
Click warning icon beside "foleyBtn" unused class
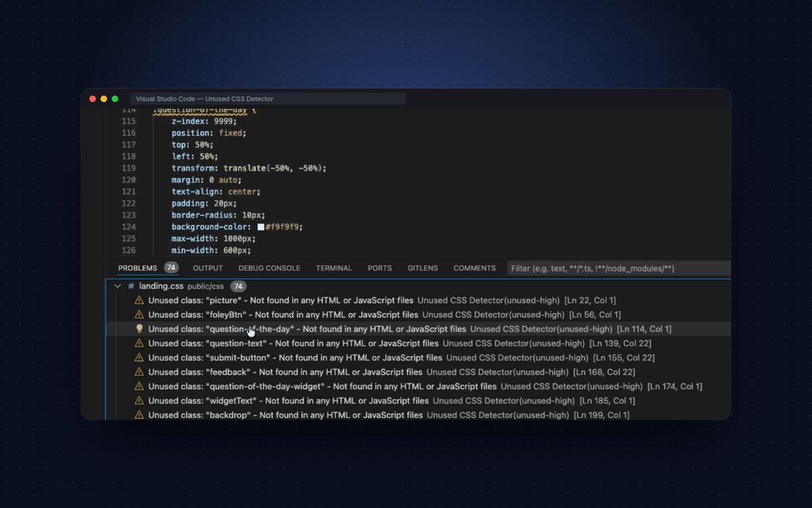(x=139, y=314)
